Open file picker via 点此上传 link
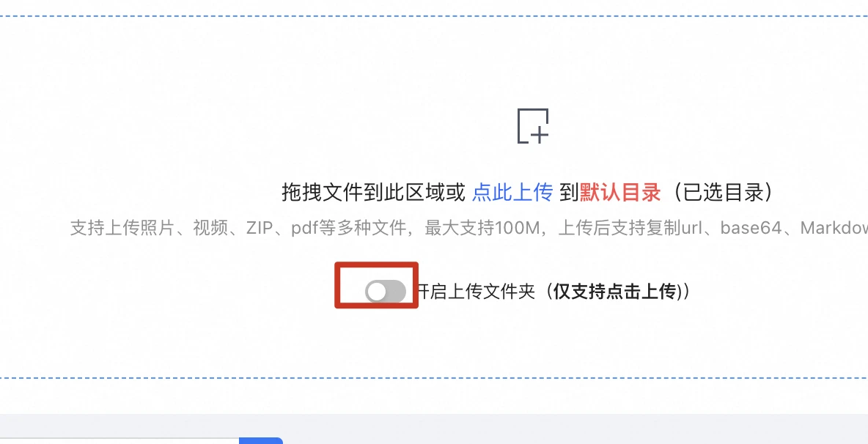Image resolution: width=868 pixels, height=444 pixels. (x=512, y=193)
